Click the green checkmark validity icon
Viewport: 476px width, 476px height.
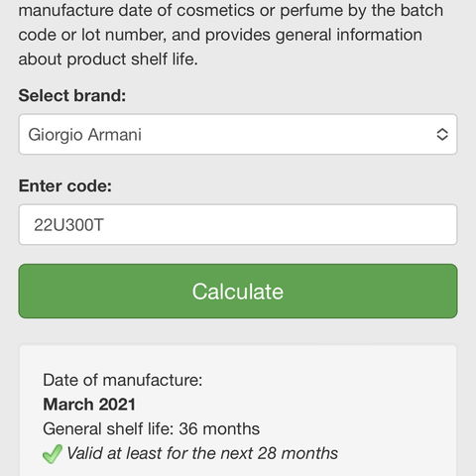(53, 453)
